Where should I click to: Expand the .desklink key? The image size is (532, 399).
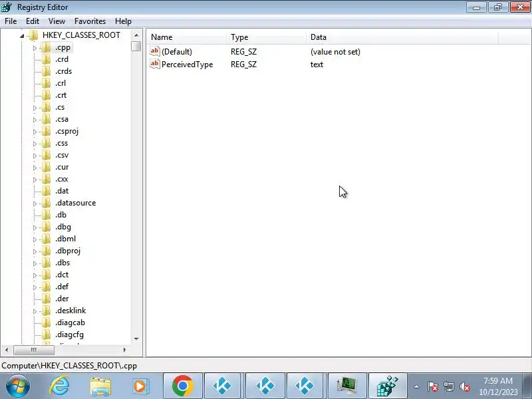pyautogui.click(x=35, y=311)
